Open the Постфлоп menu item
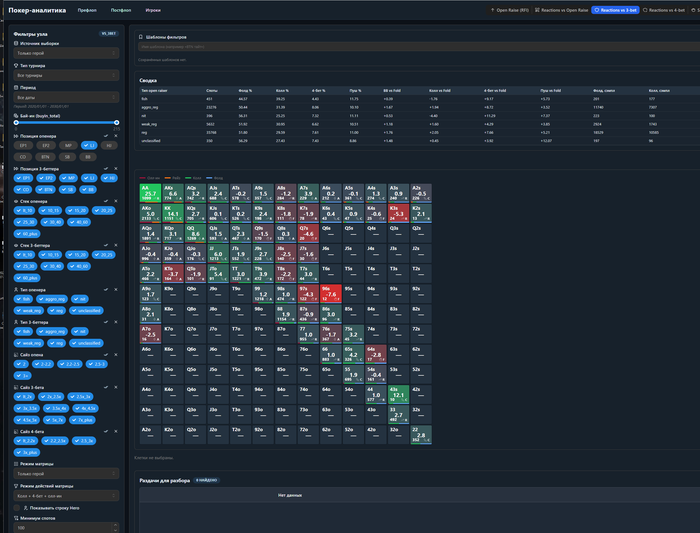Image resolution: width=700 pixels, height=533 pixels. click(x=121, y=10)
